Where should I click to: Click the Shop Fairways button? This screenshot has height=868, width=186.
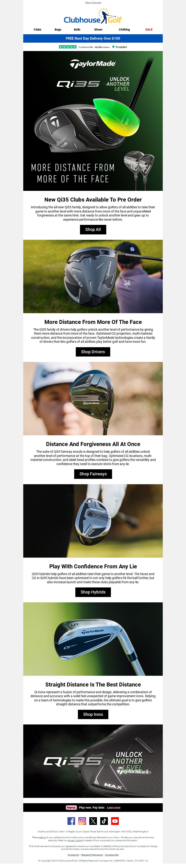pyautogui.click(x=93, y=474)
